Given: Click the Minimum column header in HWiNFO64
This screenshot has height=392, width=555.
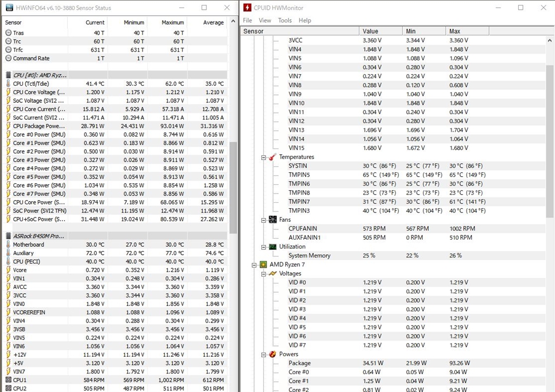Looking at the screenshot, I should (127, 22).
